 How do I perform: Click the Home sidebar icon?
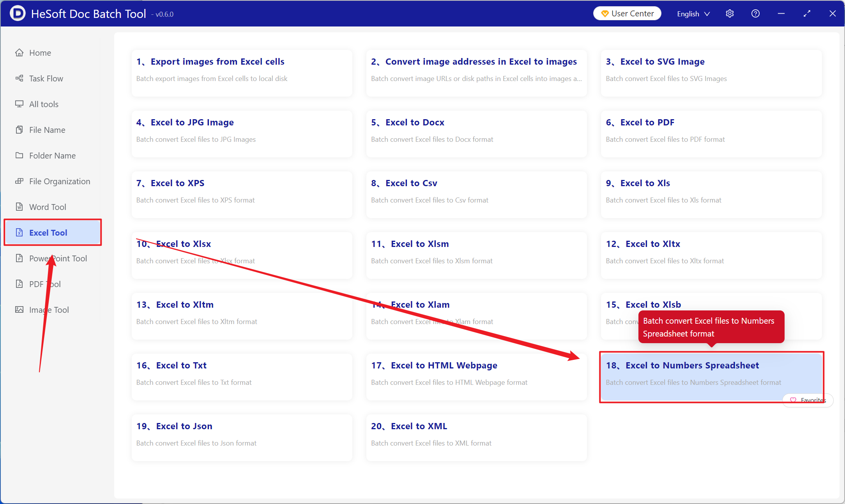coord(19,53)
